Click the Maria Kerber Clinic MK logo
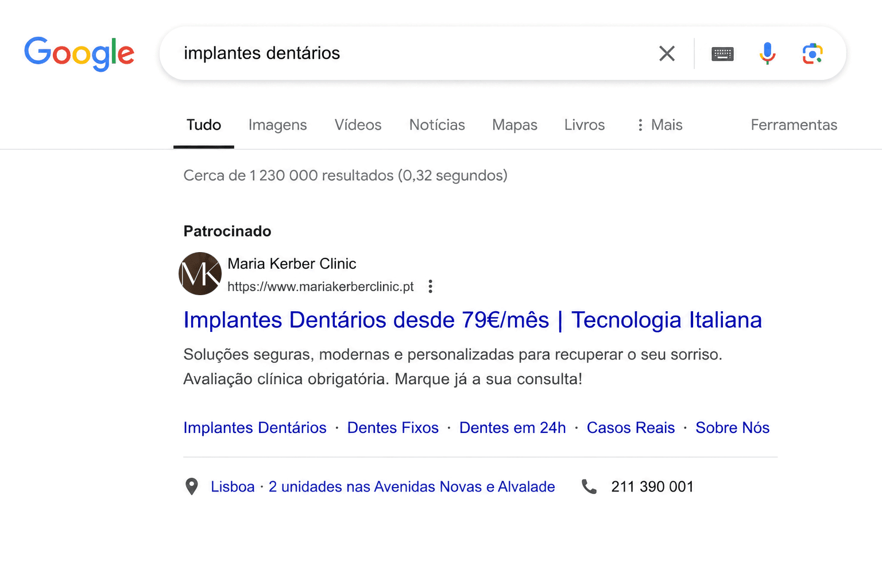Image resolution: width=882 pixels, height=588 pixels. point(200,274)
